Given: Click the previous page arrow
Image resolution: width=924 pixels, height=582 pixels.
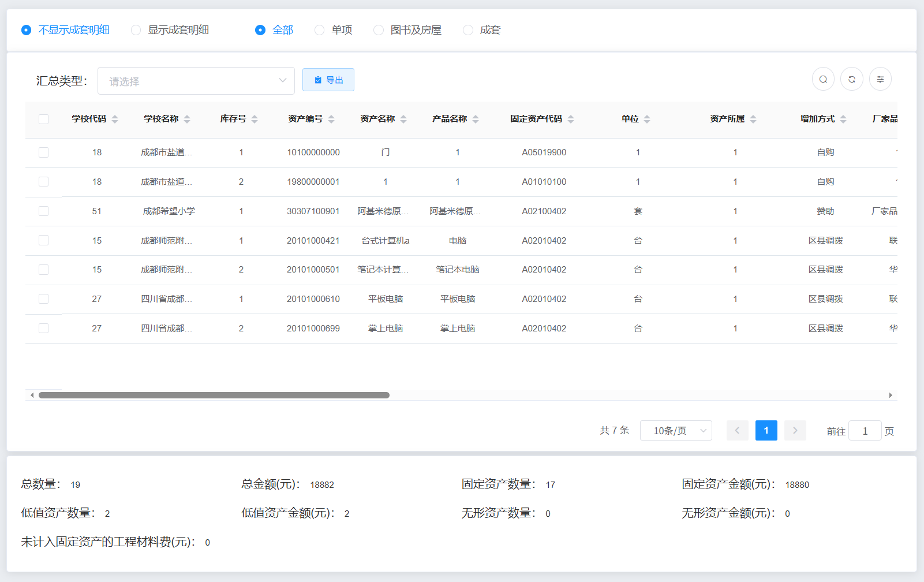Looking at the screenshot, I should click(x=737, y=430).
